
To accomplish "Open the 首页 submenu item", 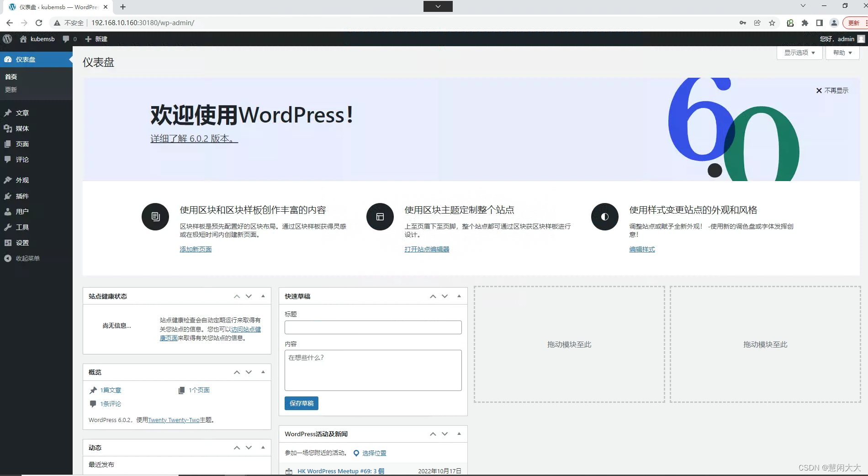I will [x=11, y=77].
